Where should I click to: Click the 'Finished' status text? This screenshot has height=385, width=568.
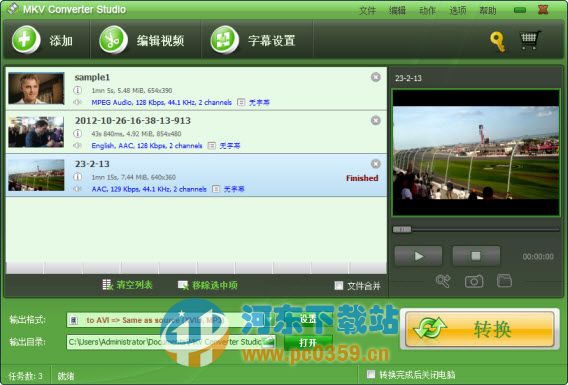(362, 178)
